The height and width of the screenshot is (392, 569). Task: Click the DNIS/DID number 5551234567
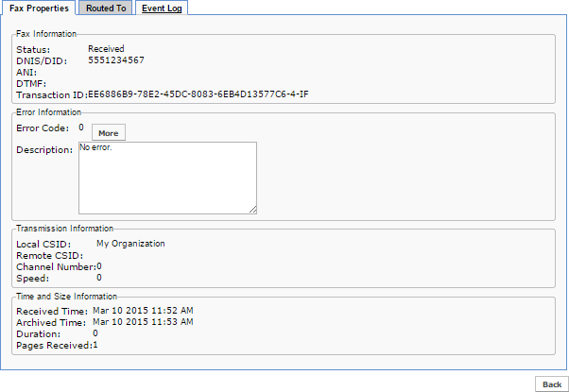pos(116,60)
